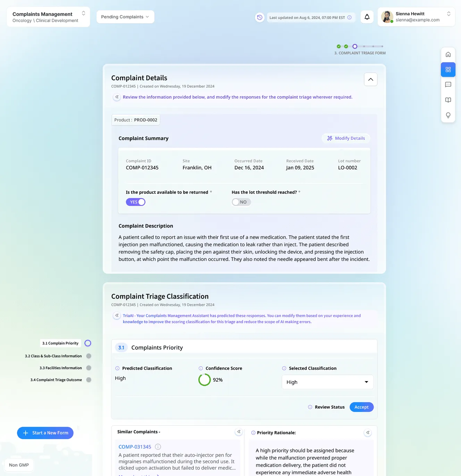
Task: Click info icon beside Selected Classification
Action: tap(284, 368)
